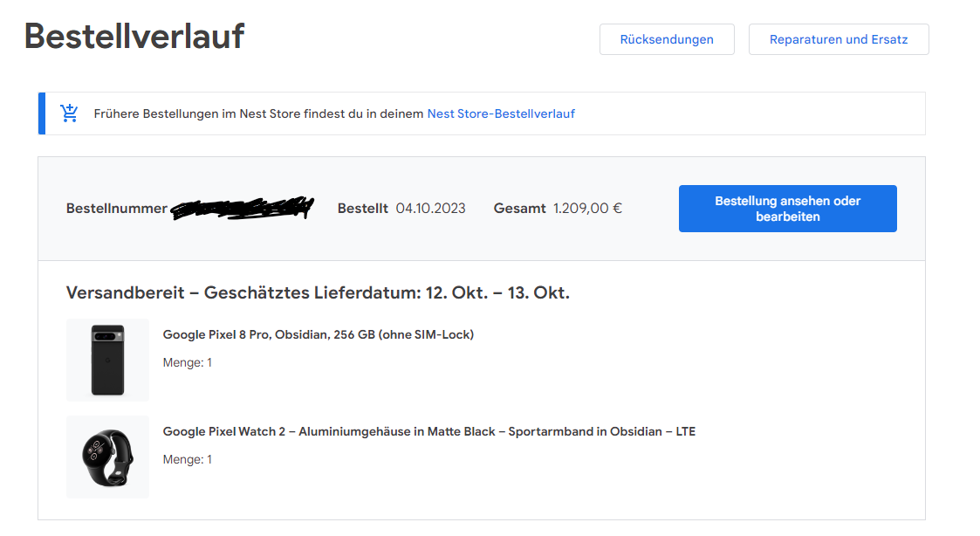This screenshot has width=980, height=536.
Task: Click the Bestellnummer label
Action: (x=117, y=209)
